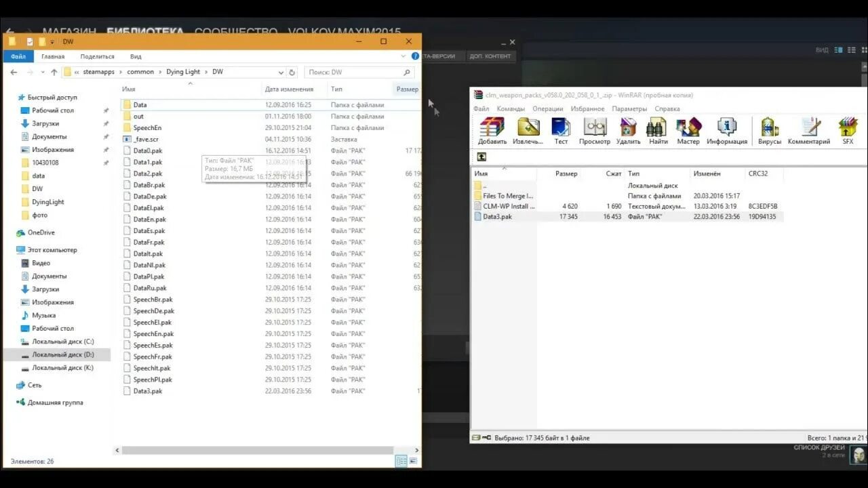
Task: Click WinRAR up-one-level arrow icon
Action: [481, 157]
